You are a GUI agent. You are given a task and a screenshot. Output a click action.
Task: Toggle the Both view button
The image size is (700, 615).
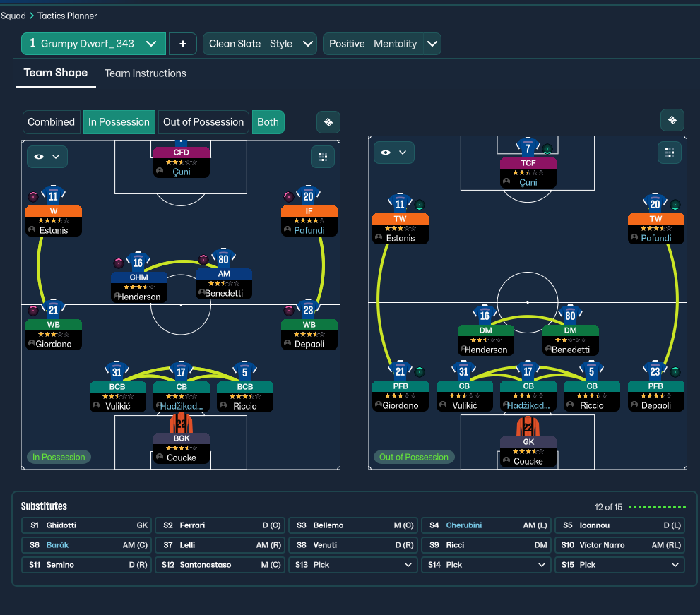tap(268, 122)
